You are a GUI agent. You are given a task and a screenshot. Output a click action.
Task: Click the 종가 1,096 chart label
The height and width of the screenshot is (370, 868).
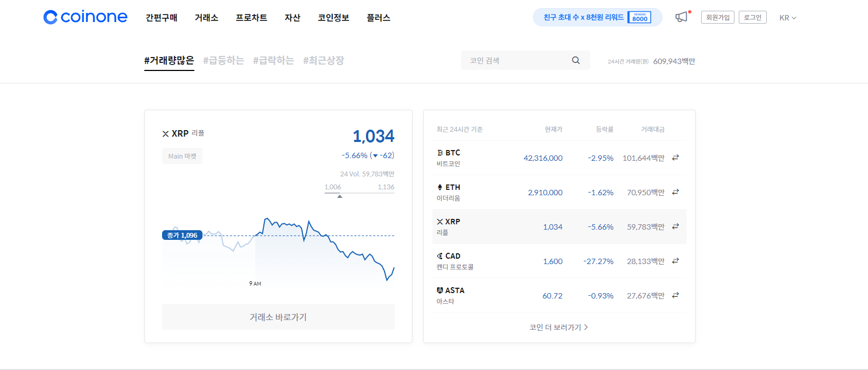click(x=182, y=235)
